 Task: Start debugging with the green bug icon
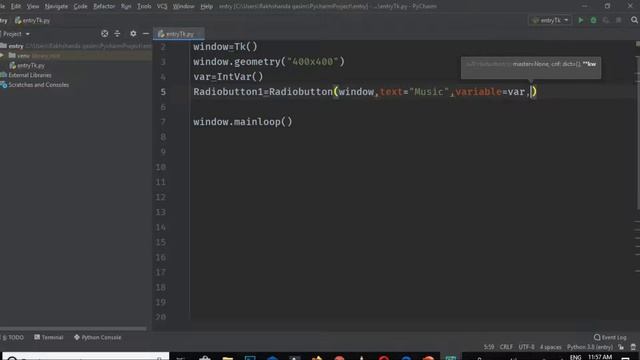(x=593, y=20)
